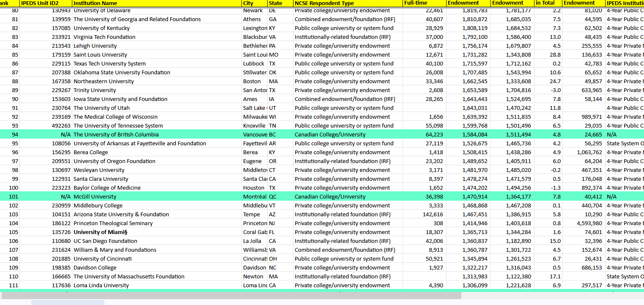The height and width of the screenshot is (305, 644).
Task: Click the "Virginia Tech Foundation" cell
Action: (157, 37)
